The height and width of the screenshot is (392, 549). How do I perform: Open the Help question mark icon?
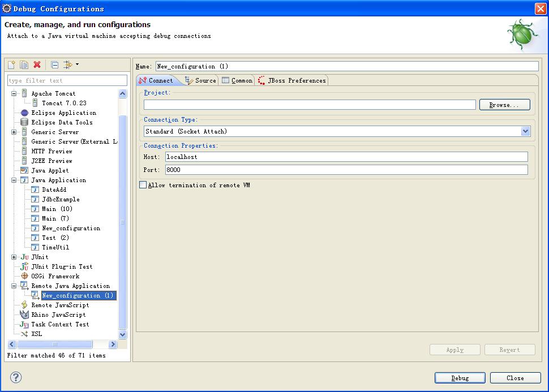coord(15,377)
